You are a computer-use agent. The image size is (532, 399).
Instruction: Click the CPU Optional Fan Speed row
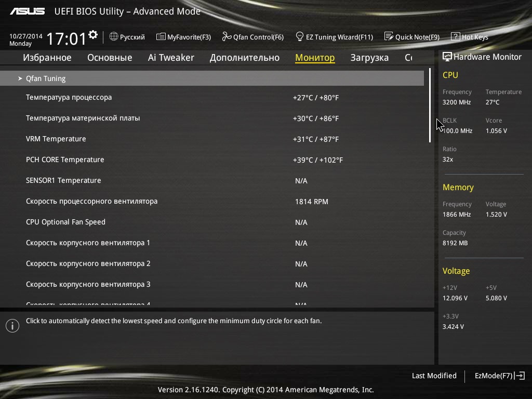212,222
